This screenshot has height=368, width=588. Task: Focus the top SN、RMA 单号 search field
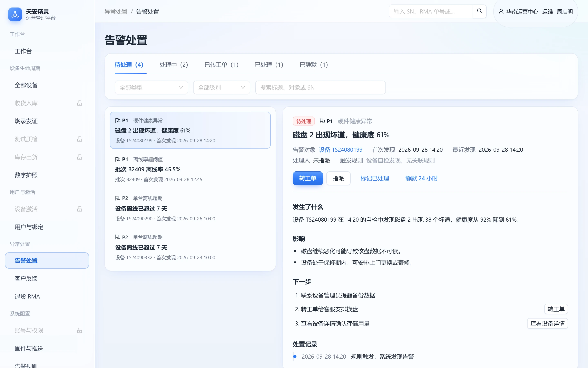431,11
